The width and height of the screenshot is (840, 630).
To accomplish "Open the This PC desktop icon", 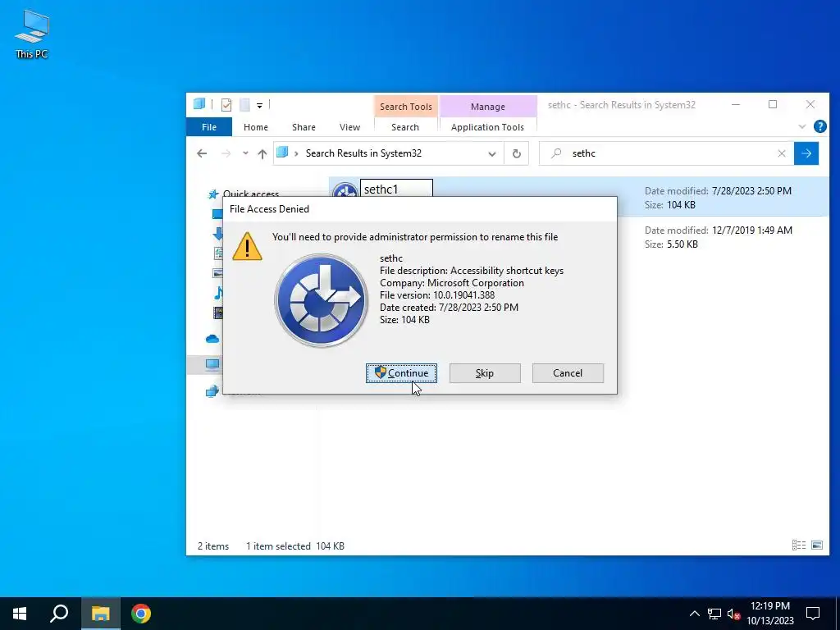I will click(x=32, y=34).
